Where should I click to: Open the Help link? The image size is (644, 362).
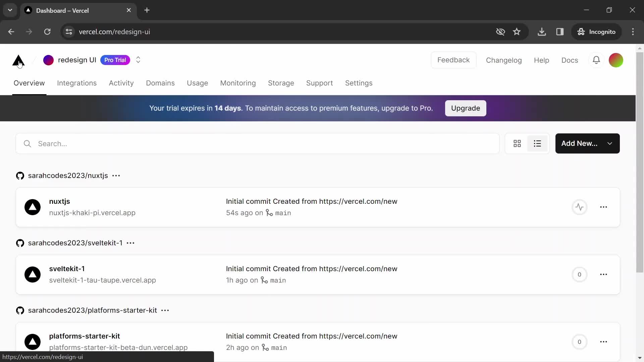541,60
